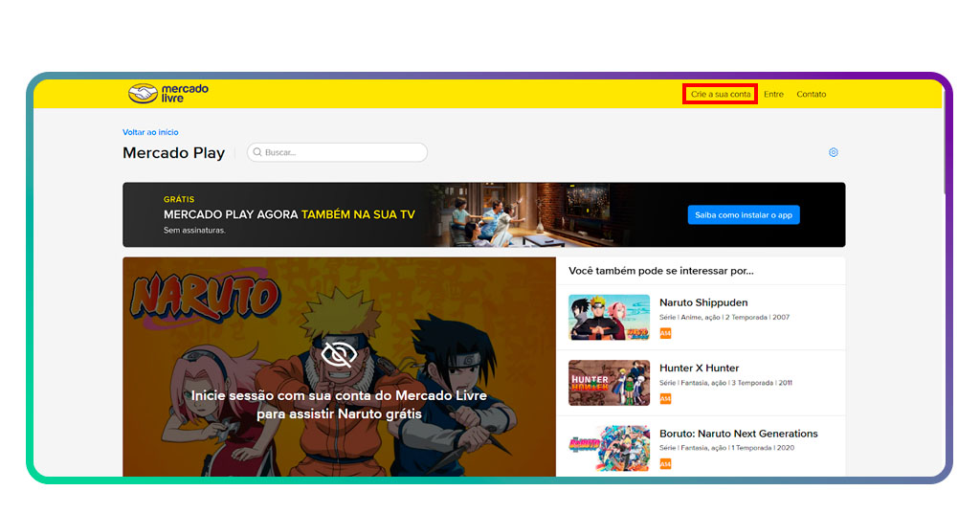980x513 pixels.
Task: Click the 'Entre' login link
Action: (773, 95)
